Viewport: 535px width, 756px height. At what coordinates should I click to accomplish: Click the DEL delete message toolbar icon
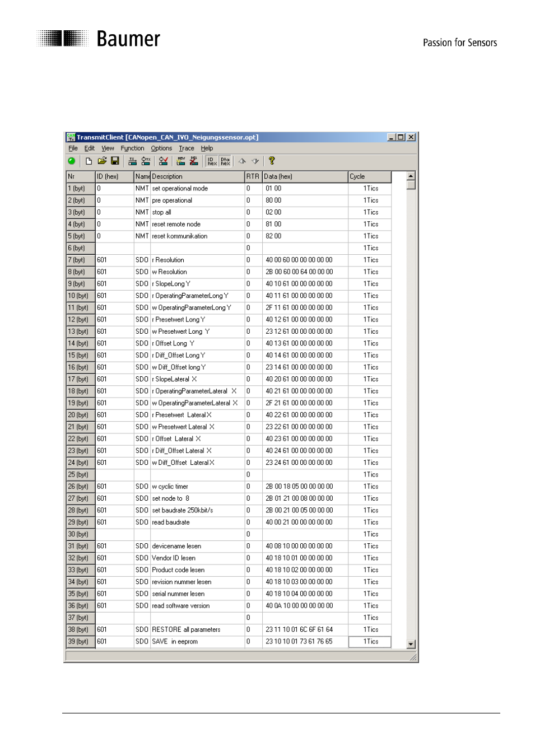[194, 161]
